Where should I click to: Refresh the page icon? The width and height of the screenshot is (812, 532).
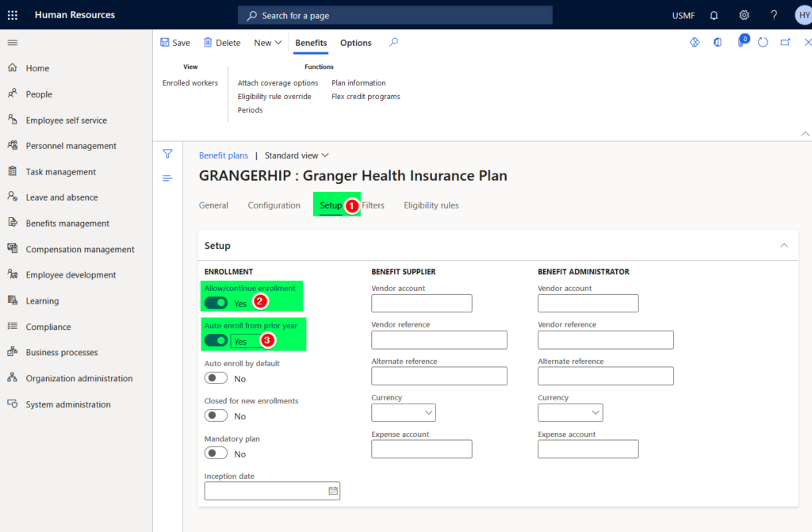pos(763,42)
